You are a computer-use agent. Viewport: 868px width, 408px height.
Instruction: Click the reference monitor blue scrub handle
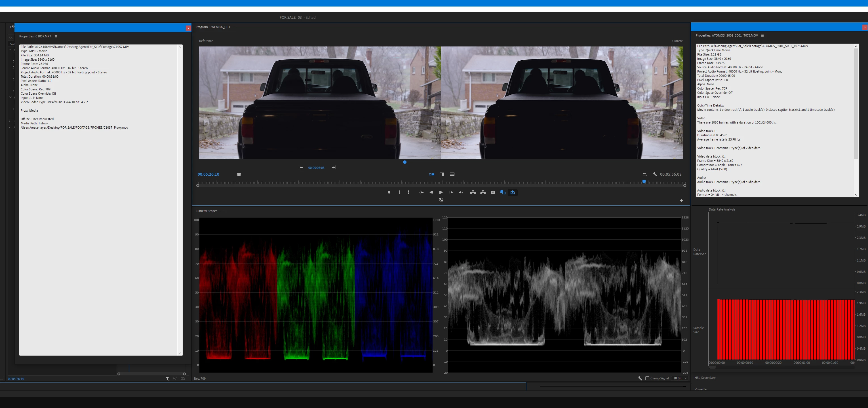[x=405, y=162]
